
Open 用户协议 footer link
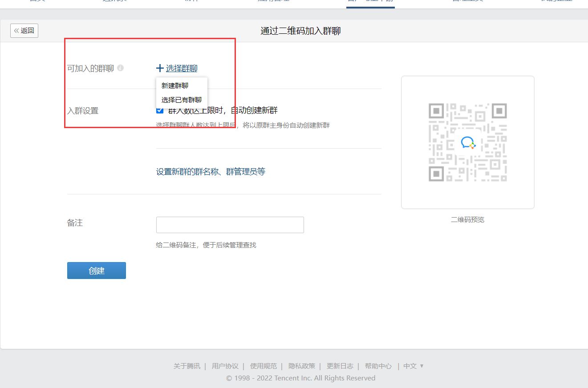click(225, 366)
